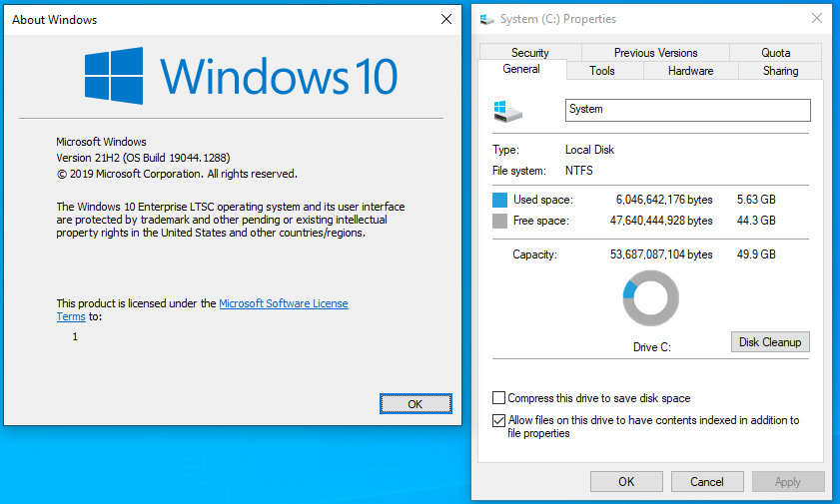This screenshot has width=840, height=504.
Task: Click the 'Local Disk' type value
Action: click(590, 150)
